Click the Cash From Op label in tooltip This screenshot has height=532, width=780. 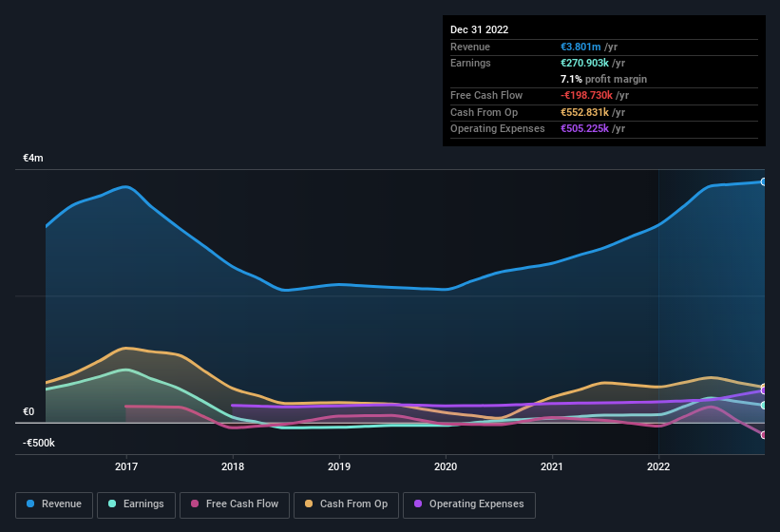pos(484,112)
